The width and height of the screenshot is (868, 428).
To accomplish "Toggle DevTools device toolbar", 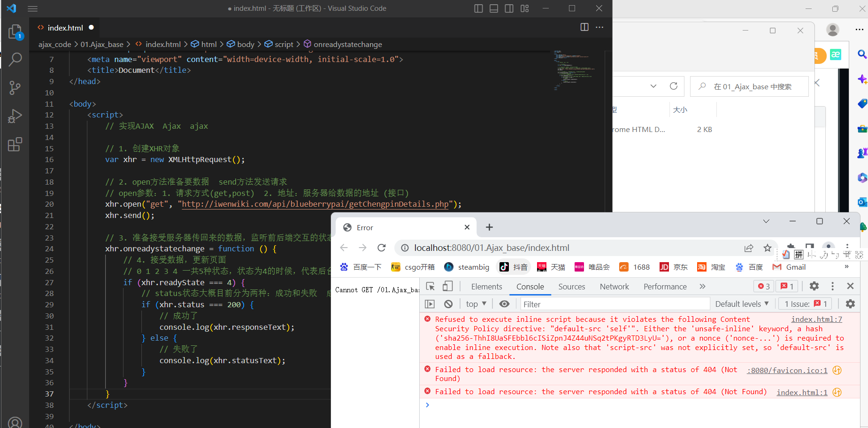I will 448,286.
